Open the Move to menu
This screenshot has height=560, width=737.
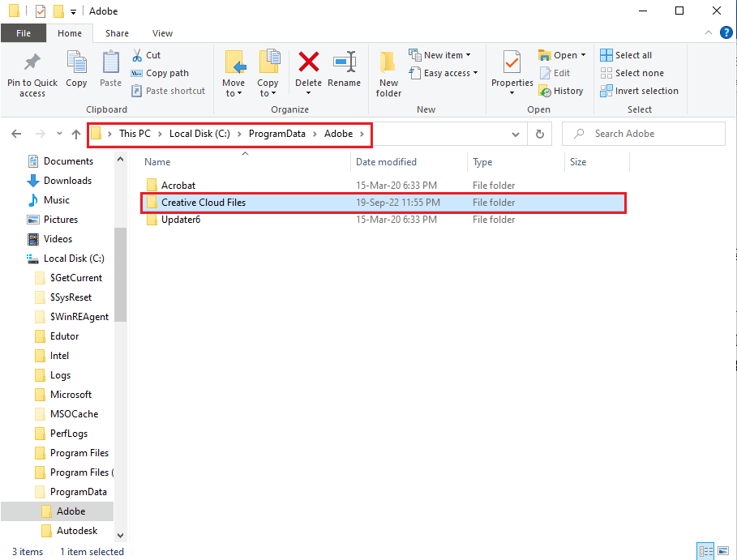click(x=234, y=75)
